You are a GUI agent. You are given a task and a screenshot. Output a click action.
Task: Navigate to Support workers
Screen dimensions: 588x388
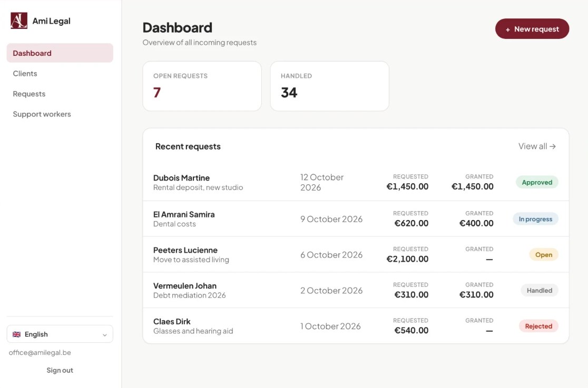tap(60, 114)
